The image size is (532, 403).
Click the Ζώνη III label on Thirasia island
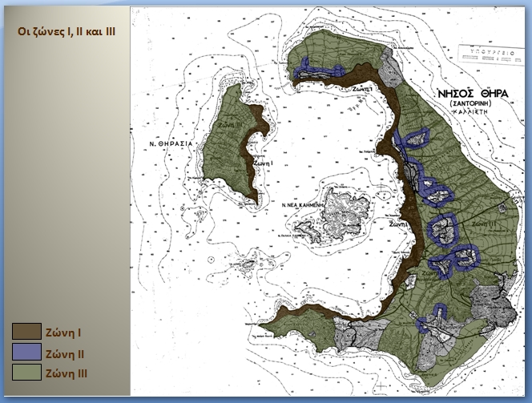coord(228,126)
